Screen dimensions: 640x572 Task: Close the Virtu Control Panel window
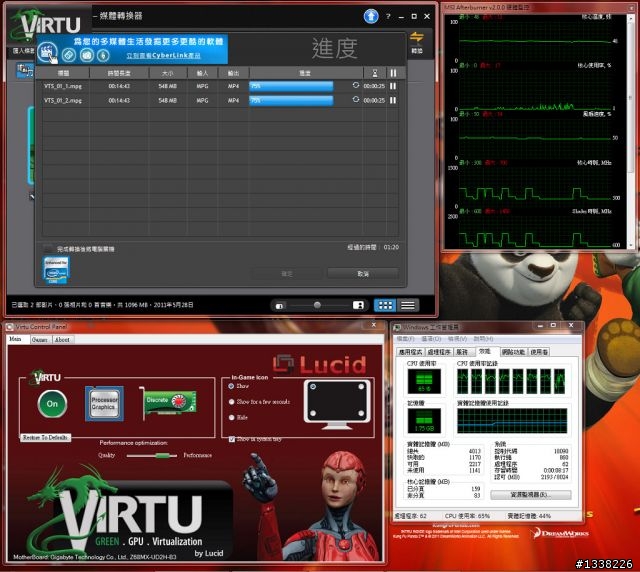pos(373,325)
